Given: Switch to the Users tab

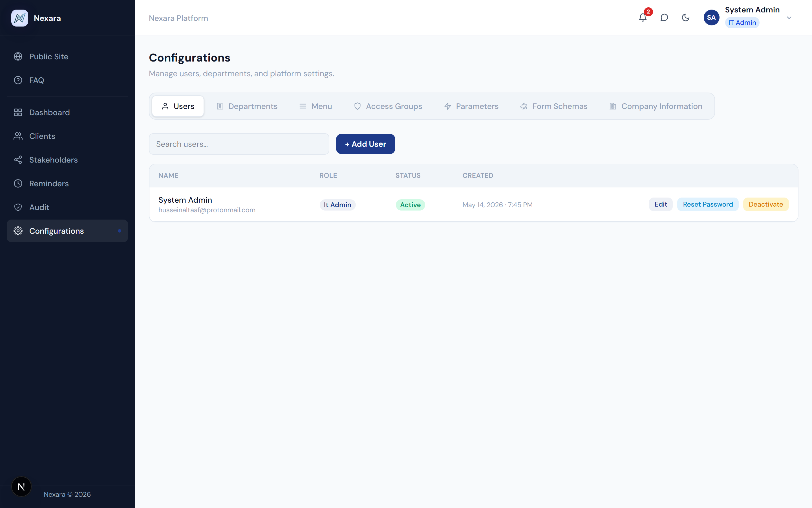Looking at the screenshot, I should tap(178, 106).
